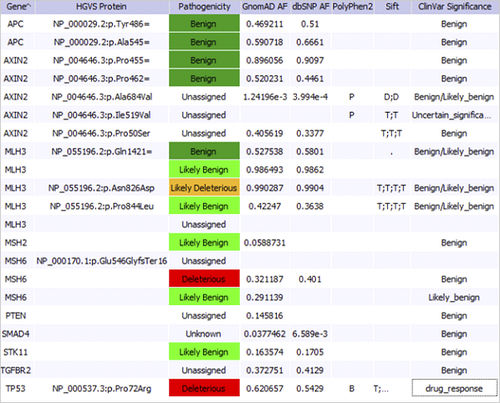500x403 pixels.
Task: Click the Sift column header
Action: point(392,7)
